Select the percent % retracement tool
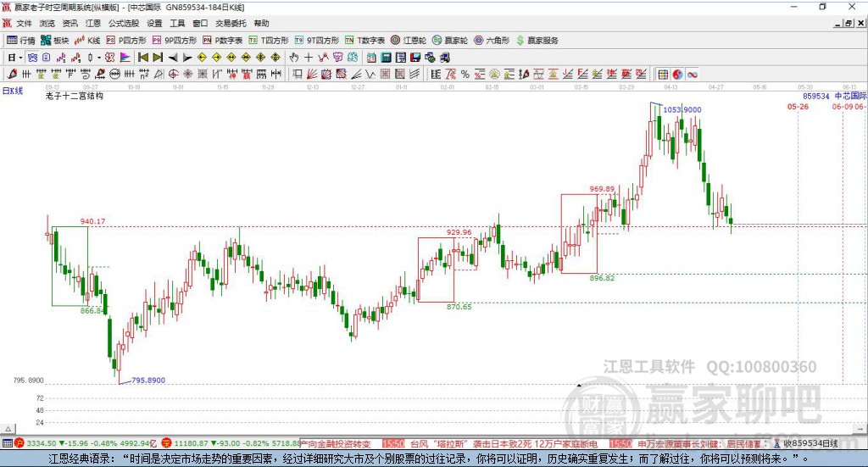 (x=465, y=74)
